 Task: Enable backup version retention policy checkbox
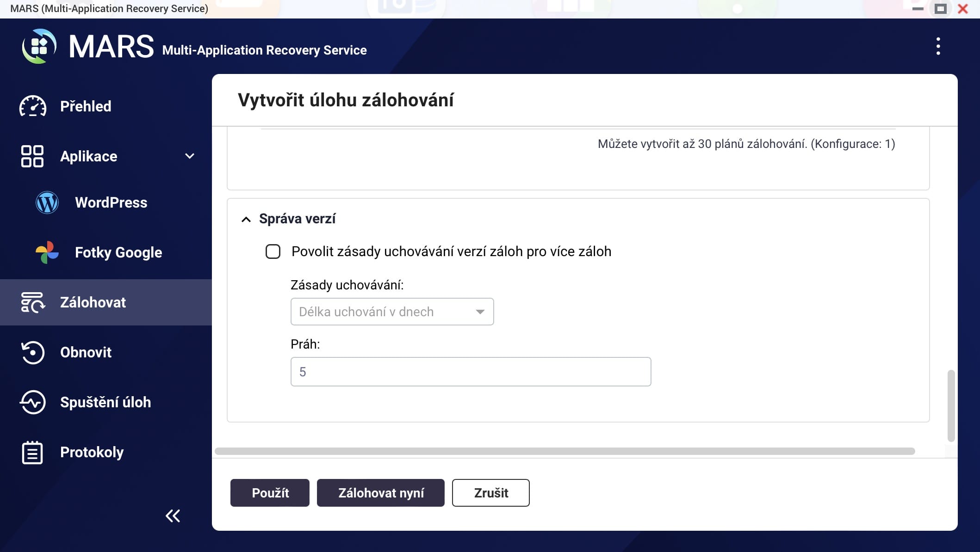pos(273,251)
